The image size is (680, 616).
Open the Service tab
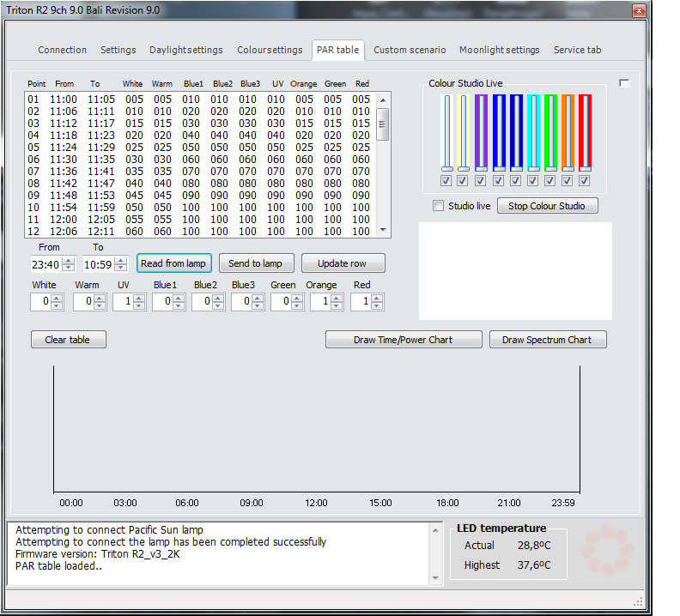click(577, 50)
